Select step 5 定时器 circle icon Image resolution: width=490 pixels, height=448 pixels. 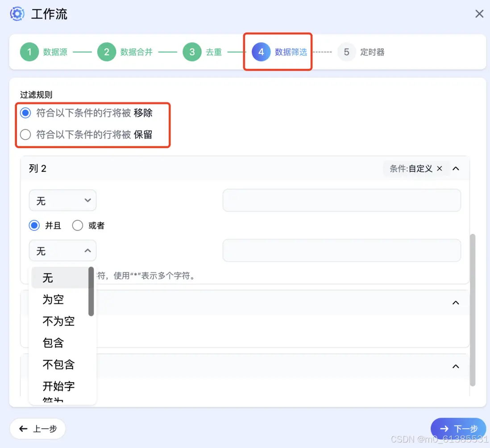click(347, 52)
